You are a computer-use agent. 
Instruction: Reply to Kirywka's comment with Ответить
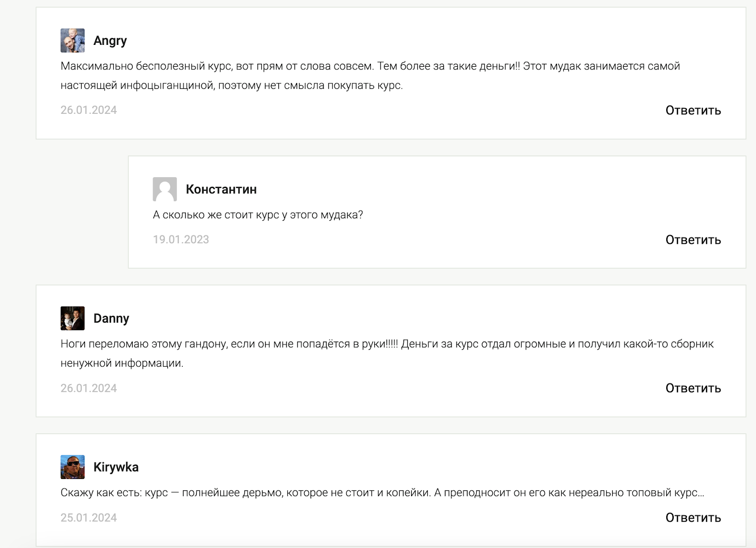pyautogui.click(x=693, y=517)
